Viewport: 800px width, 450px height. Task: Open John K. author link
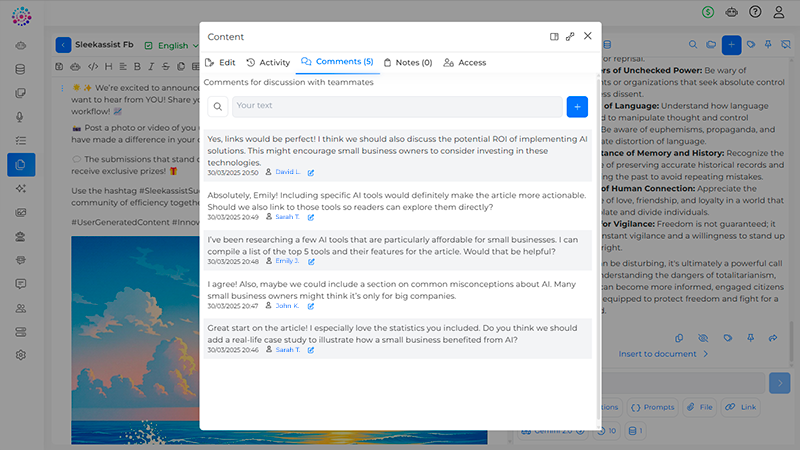(287, 306)
